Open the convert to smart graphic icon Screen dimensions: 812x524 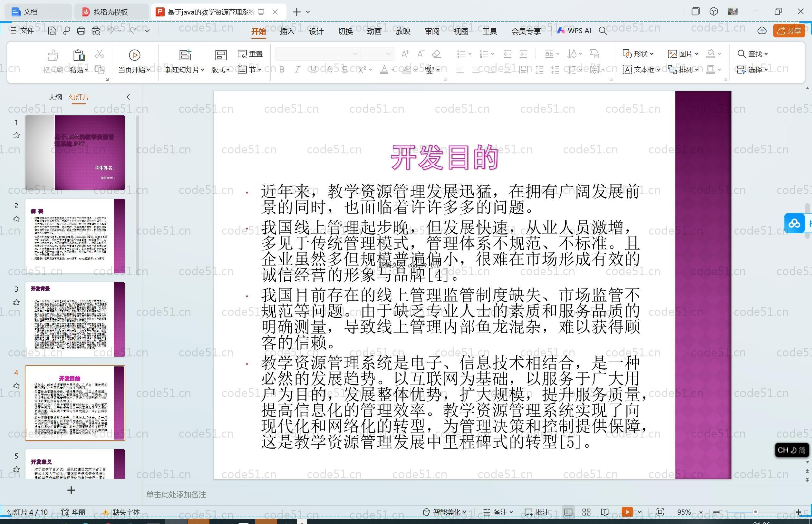coord(594,54)
